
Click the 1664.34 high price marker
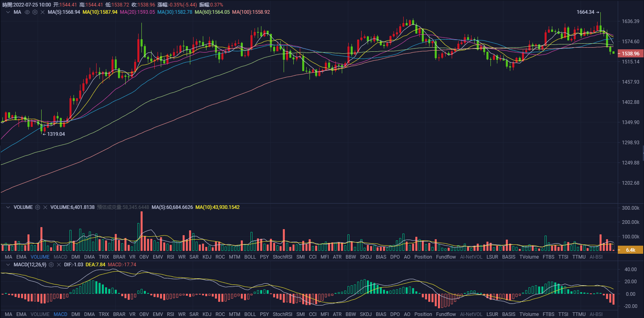click(x=588, y=12)
